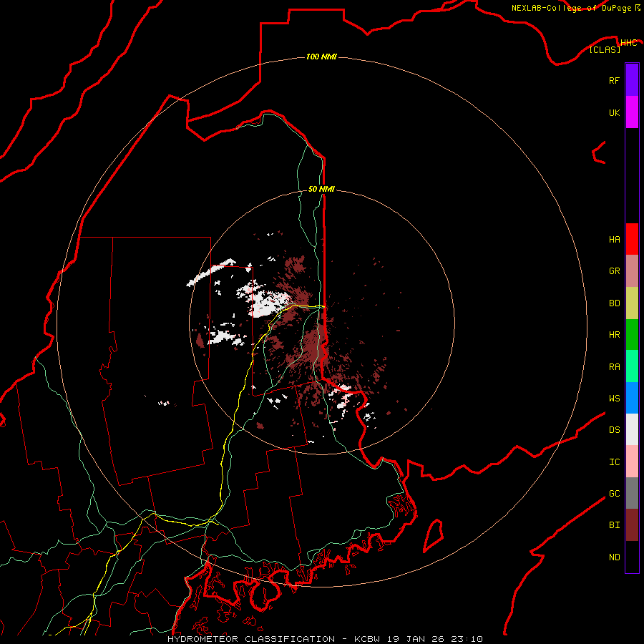Click the GC legend label
The width and height of the screenshot is (644, 644).
614,494
